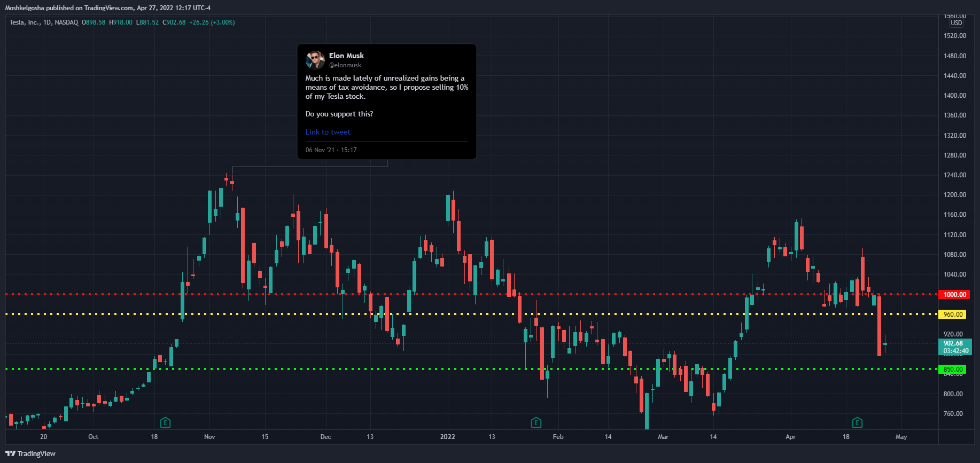Click the change value '+26.26 (+3.00%)'
The width and height of the screenshot is (980, 463).
tap(212, 22)
